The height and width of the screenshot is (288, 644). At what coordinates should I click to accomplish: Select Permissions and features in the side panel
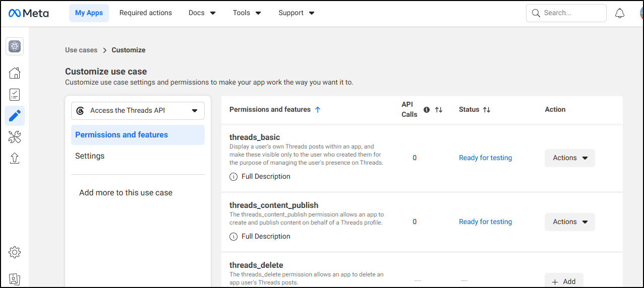pyautogui.click(x=138, y=135)
